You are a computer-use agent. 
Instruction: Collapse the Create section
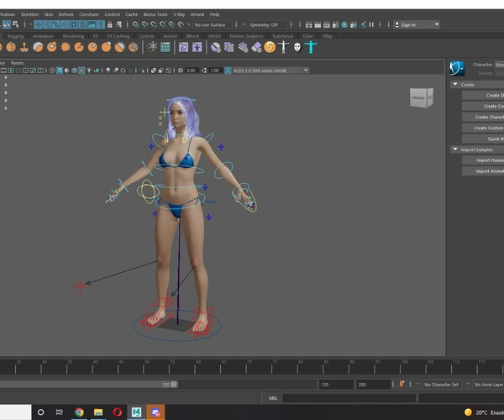[x=455, y=85]
